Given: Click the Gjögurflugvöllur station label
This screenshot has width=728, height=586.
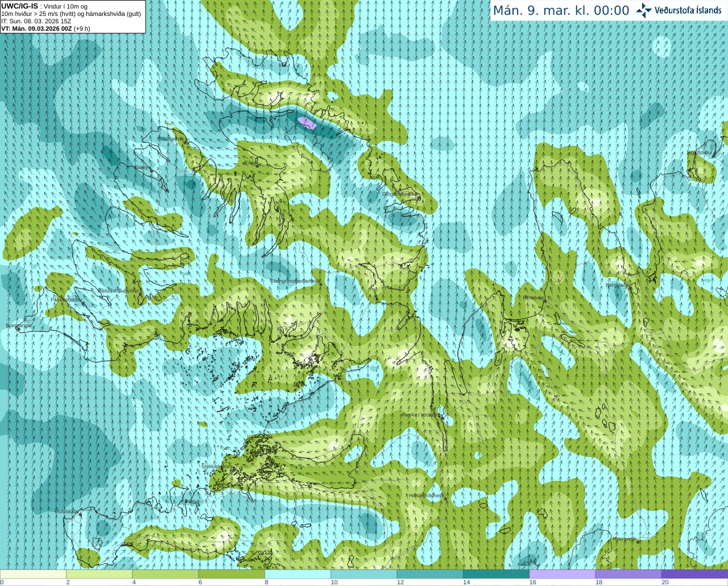Looking at the screenshot, I should (x=399, y=194).
